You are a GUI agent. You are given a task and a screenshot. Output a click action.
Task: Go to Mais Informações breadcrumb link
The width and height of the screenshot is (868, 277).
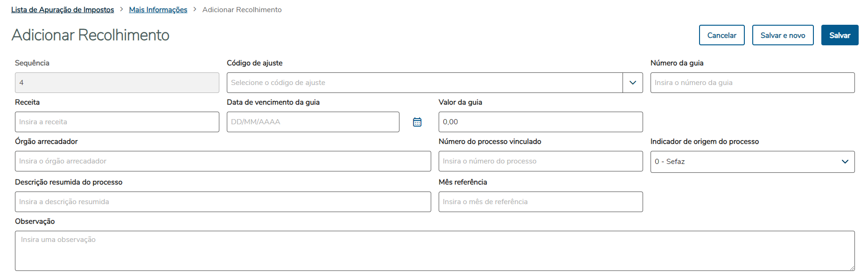tap(158, 10)
